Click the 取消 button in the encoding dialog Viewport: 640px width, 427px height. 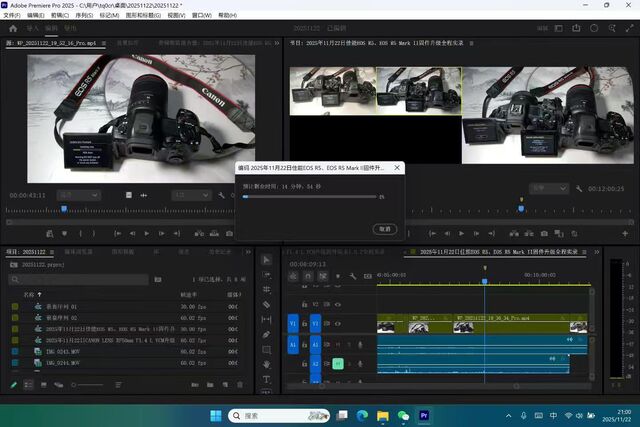pos(385,229)
